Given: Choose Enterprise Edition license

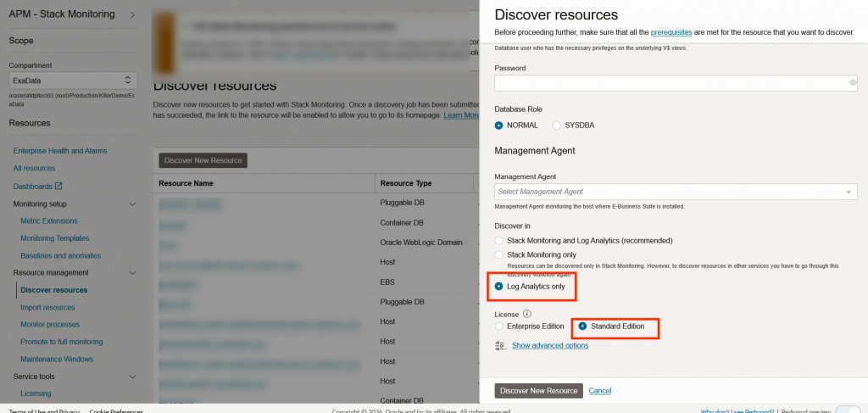Looking at the screenshot, I should pyautogui.click(x=499, y=326).
